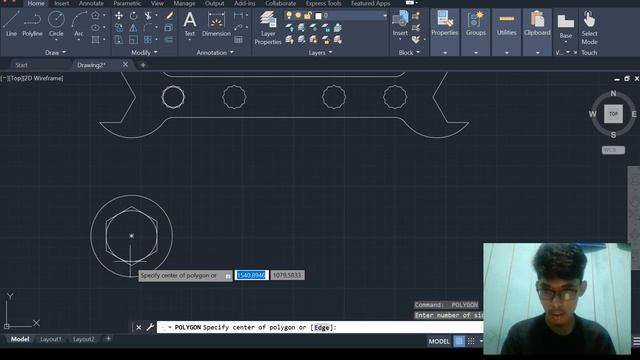
Task: Insert a Table from Annotation panel
Action: 238,40
